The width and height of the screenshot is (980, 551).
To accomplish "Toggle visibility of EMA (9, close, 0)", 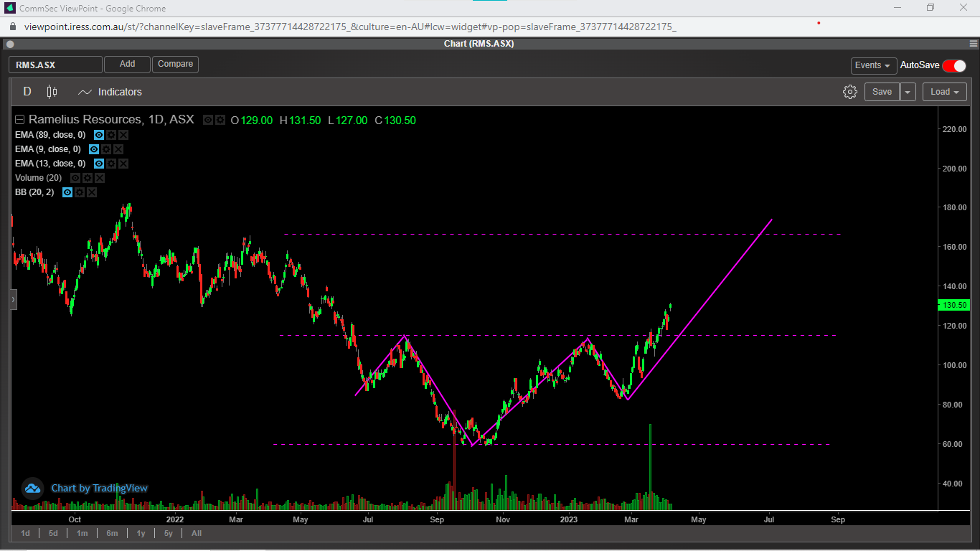I will pyautogui.click(x=94, y=149).
